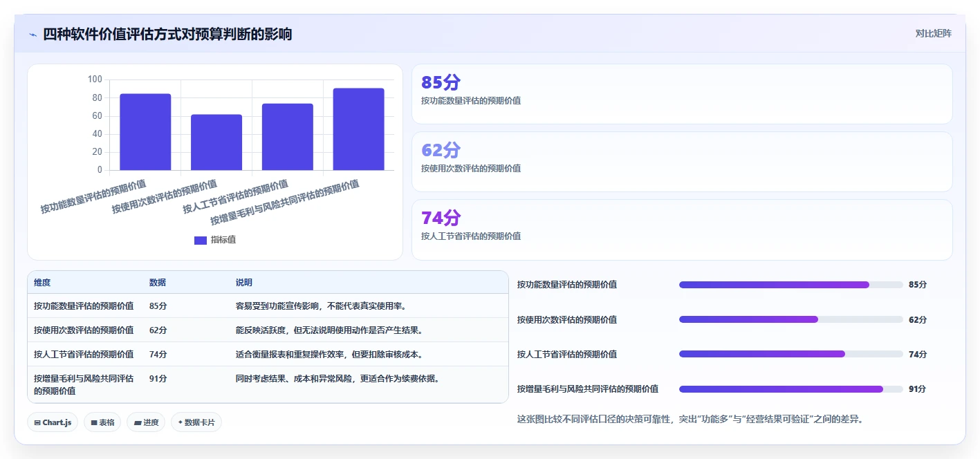980x459 pixels.
Task: Click the dashboard title 四种软件价值评估方式对预算判断的影响
Action: point(167,34)
